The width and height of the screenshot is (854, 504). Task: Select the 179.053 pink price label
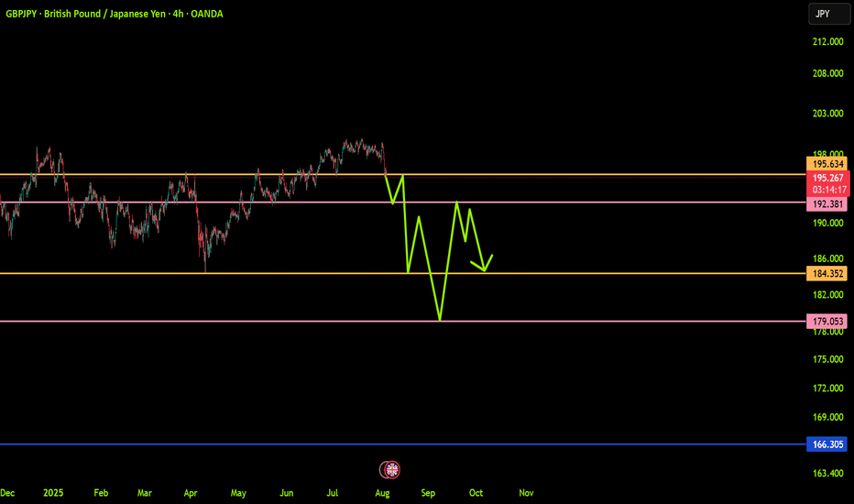pyautogui.click(x=827, y=322)
